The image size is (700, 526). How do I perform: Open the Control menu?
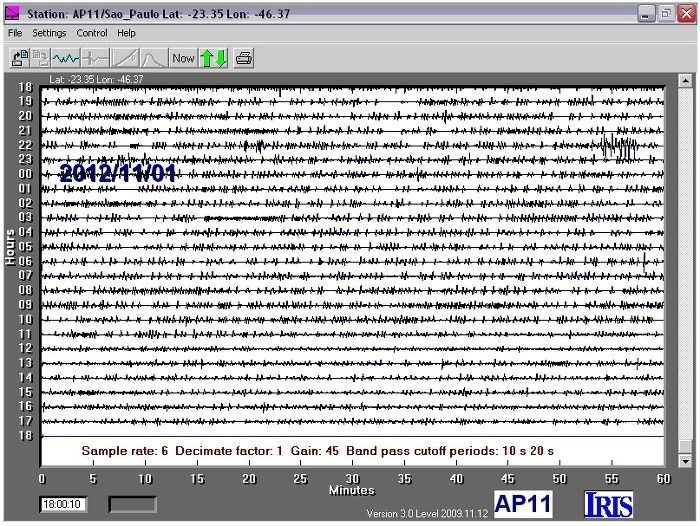point(92,33)
